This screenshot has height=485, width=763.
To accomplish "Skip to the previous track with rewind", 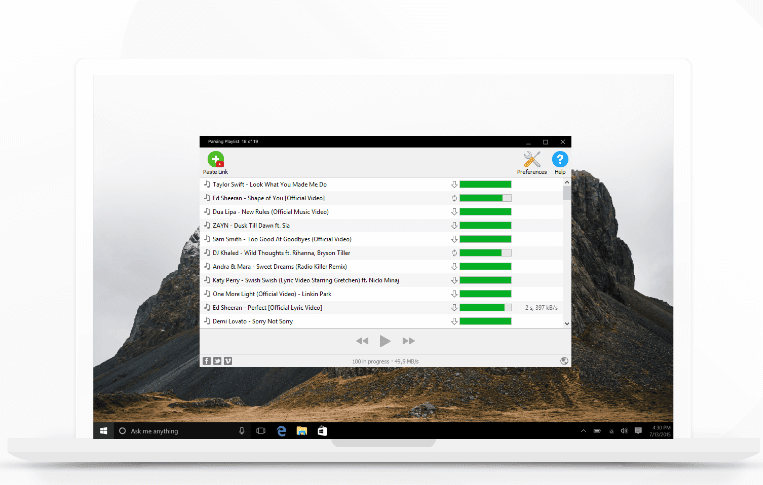I will click(362, 341).
